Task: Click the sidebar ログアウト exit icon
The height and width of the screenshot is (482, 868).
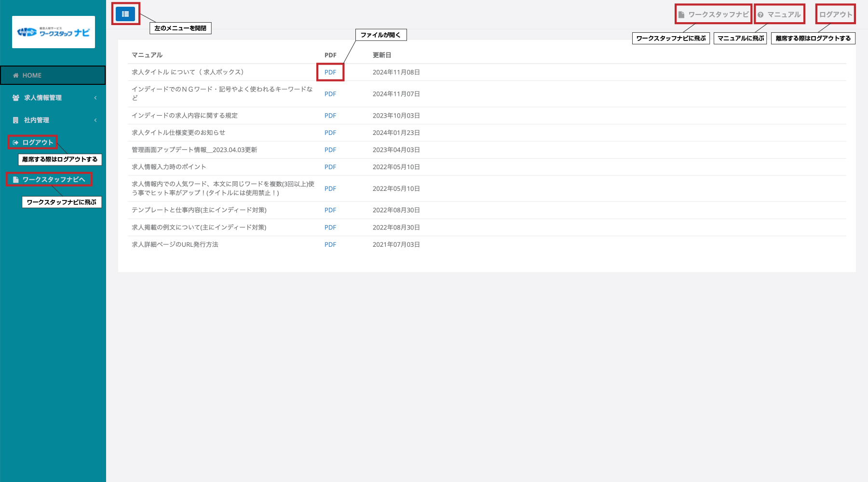Action: coord(15,143)
